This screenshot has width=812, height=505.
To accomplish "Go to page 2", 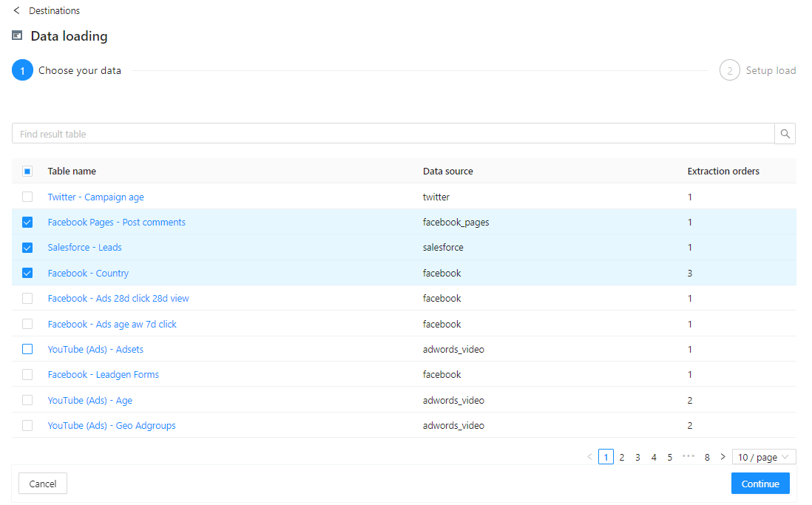I will (622, 457).
